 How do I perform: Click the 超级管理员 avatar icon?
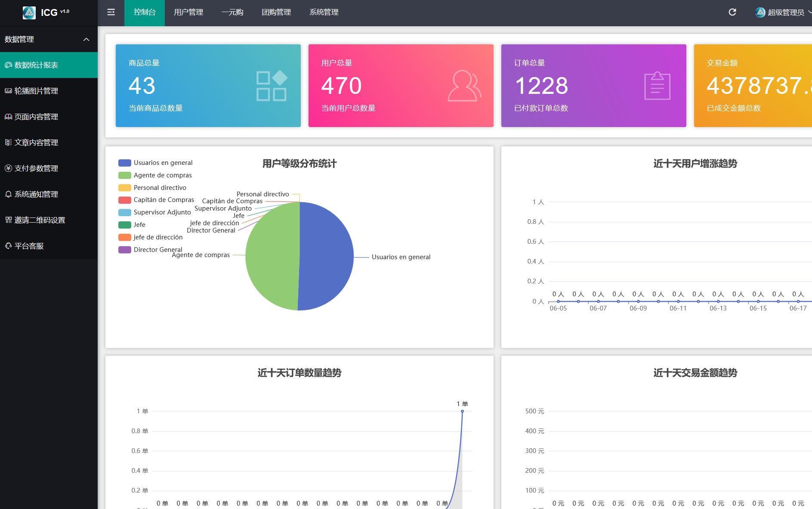coord(760,12)
